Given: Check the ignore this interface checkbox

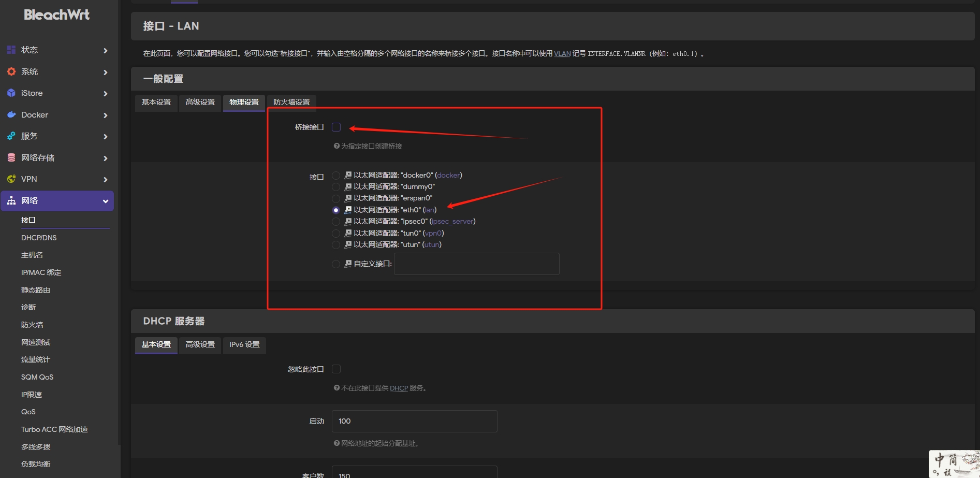Looking at the screenshot, I should (336, 369).
